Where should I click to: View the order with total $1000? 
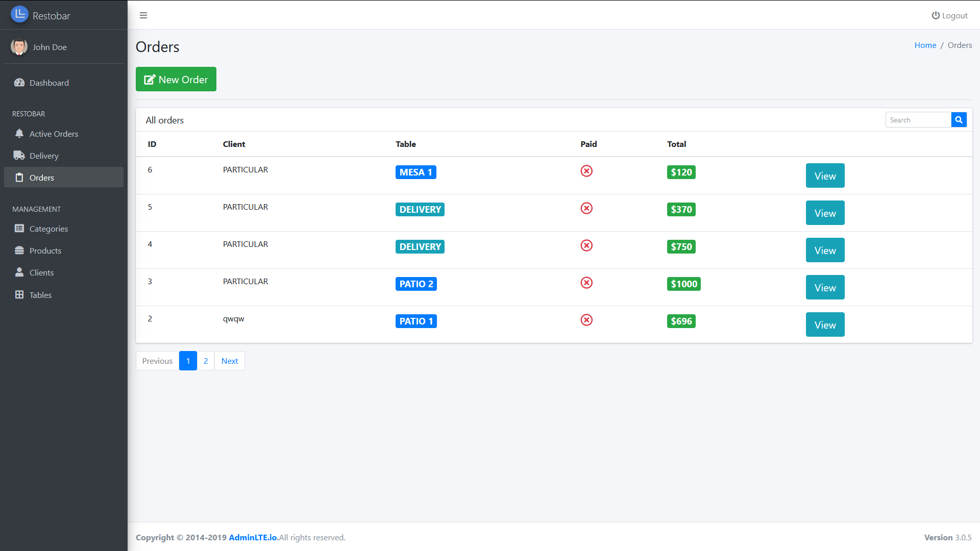coord(825,288)
